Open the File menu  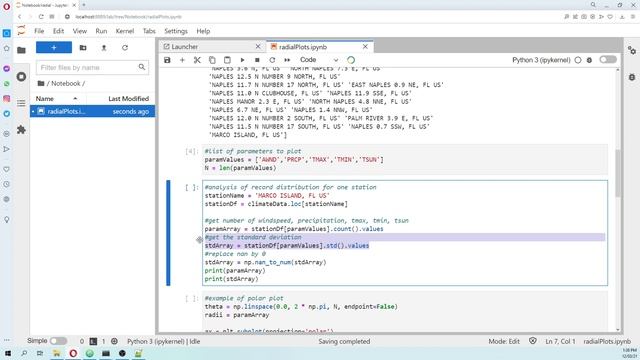click(x=39, y=31)
